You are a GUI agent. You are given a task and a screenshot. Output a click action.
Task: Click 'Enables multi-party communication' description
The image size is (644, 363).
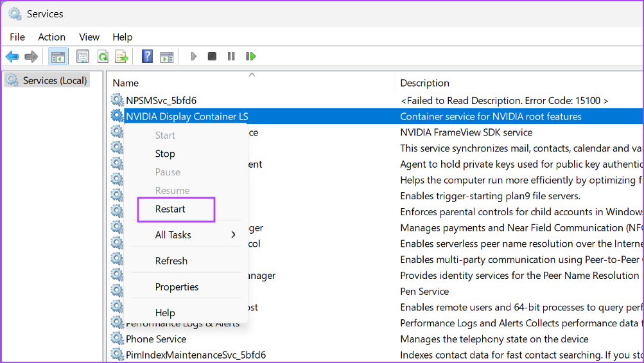coord(521,260)
